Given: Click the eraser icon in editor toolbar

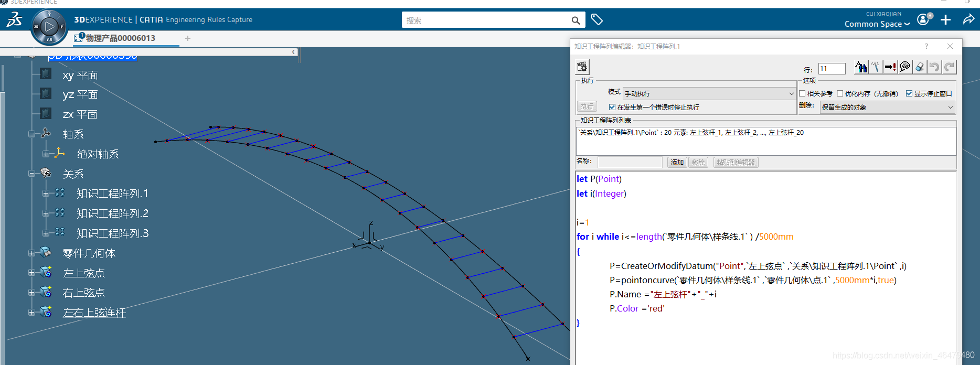Looking at the screenshot, I should pos(920,67).
